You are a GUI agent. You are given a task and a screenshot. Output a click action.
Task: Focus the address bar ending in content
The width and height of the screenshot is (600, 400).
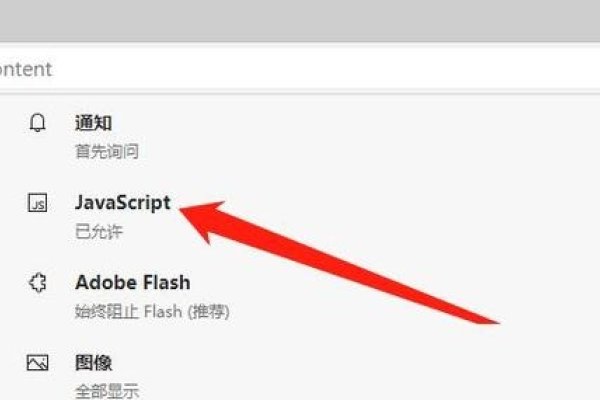25,69
